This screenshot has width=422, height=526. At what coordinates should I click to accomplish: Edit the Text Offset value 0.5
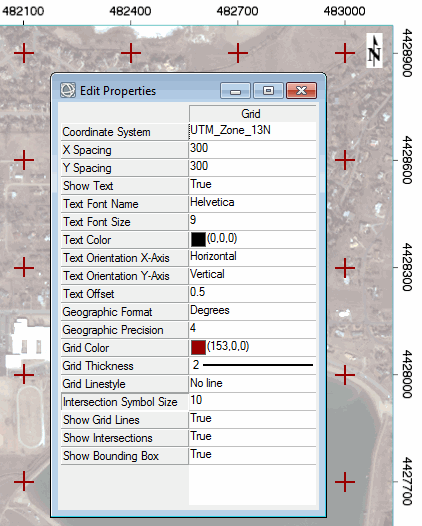tap(253, 294)
